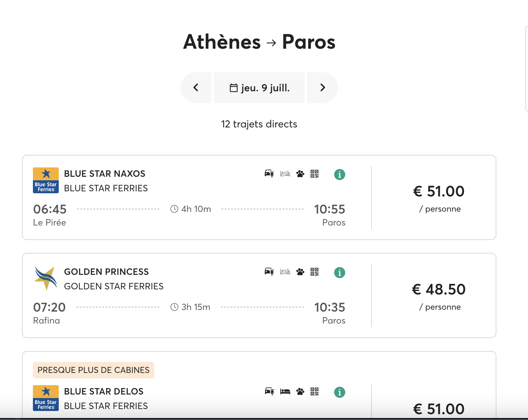
Task: Click vehicle icon on Blue Star Naxos
Action: [269, 174]
